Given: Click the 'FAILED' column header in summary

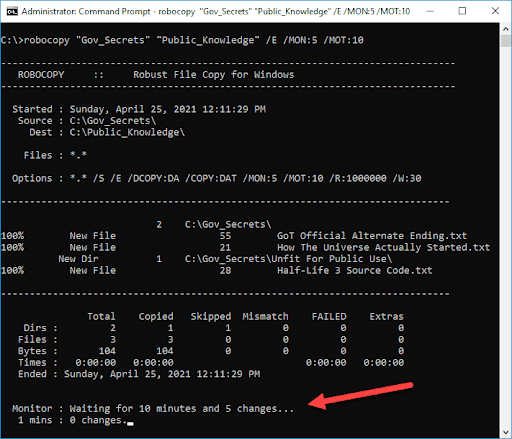Looking at the screenshot, I should pos(329,316).
